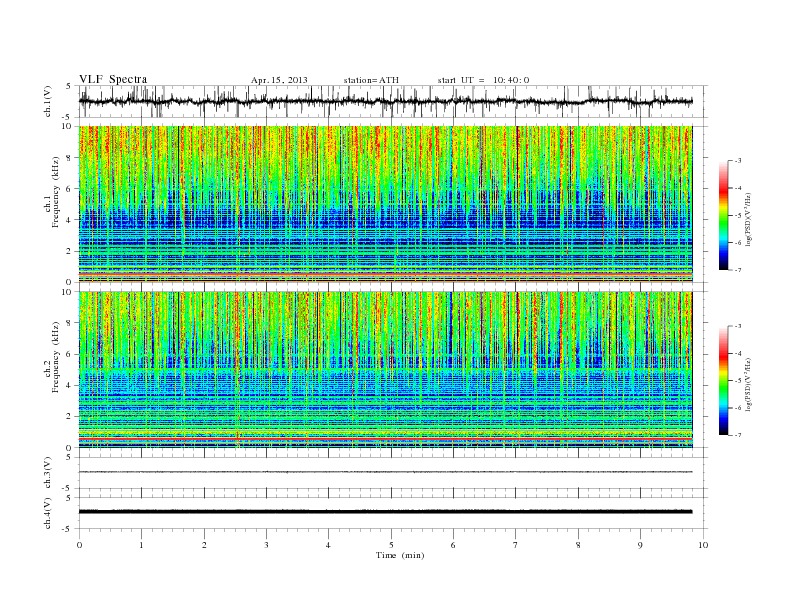The width and height of the screenshot is (792, 612).
Task: Click the "0" tick on the time axis
Action: pyautogui.click(x=79, y=545)
